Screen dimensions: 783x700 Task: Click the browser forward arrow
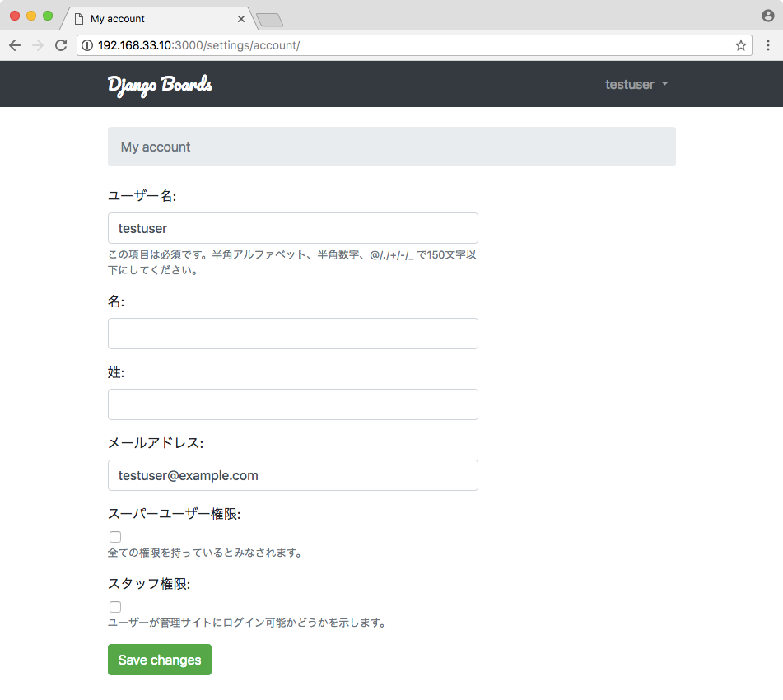[x=38, y=45]
